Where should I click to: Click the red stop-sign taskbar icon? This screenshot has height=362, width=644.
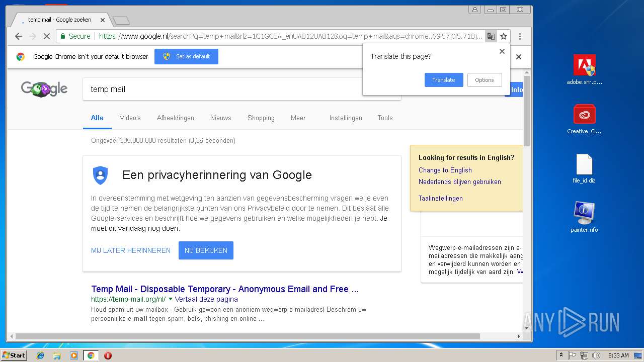point(108,355)
